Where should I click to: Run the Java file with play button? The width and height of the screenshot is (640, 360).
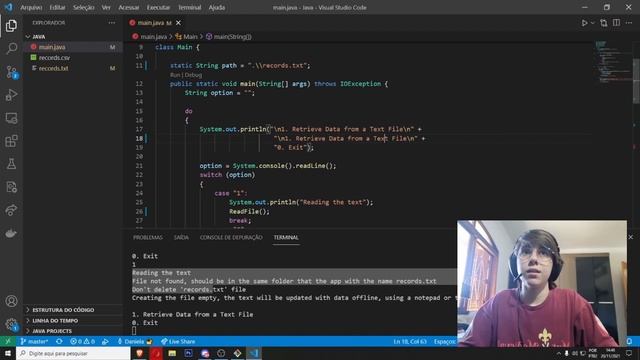[x=584, y=23]
